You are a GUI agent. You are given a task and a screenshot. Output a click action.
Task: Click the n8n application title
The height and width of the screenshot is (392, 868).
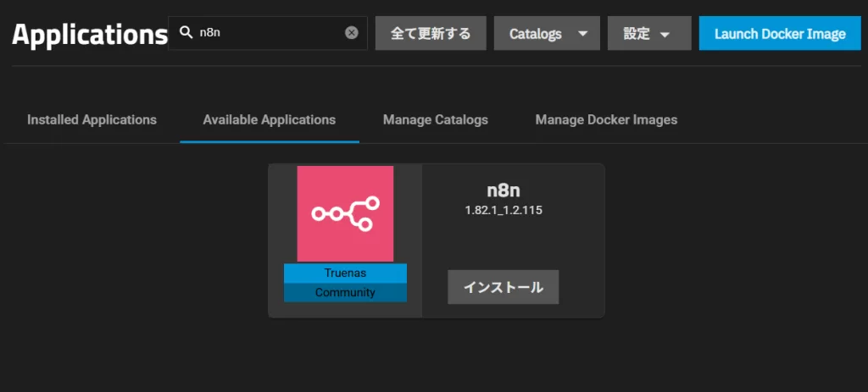pos(504,190)
